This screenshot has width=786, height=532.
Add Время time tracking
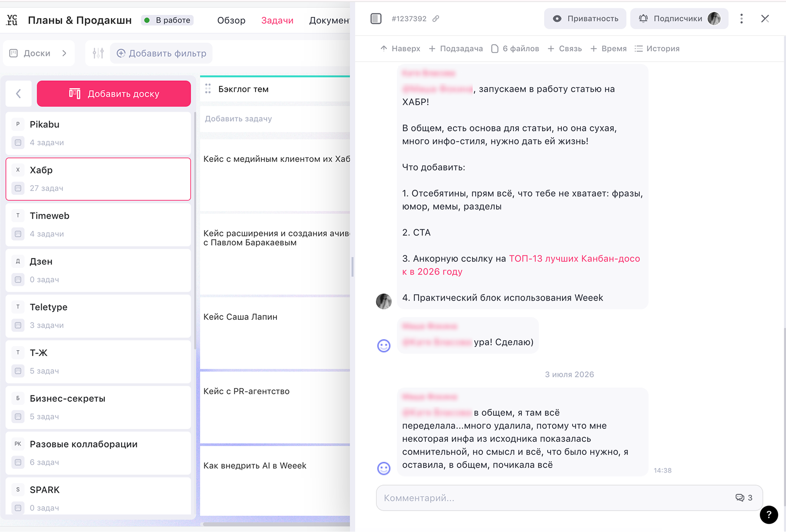click(608, 48)
